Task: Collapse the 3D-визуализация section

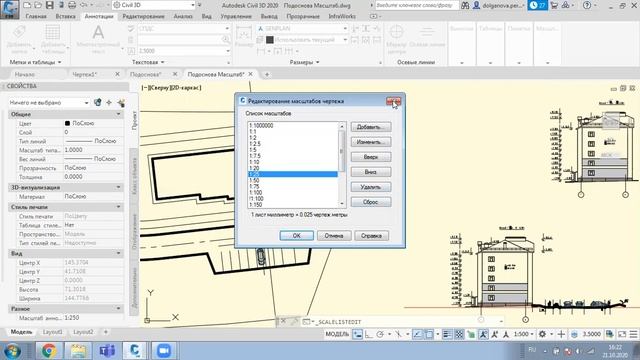Action: (118, 187)
